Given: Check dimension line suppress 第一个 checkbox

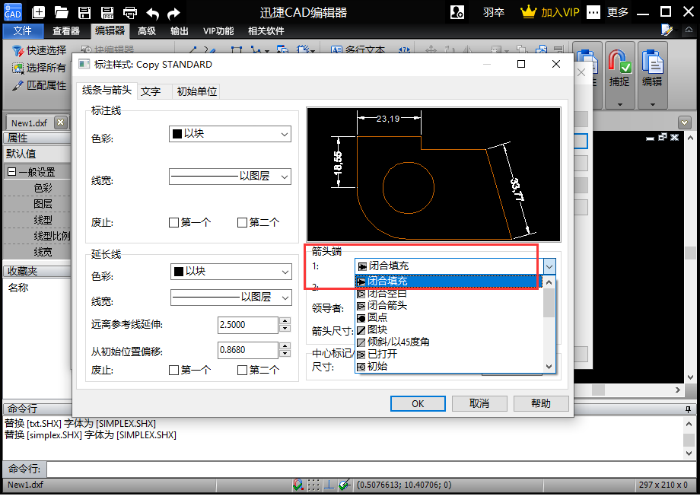Looking at the screenshot, I should tap(174, 222).
